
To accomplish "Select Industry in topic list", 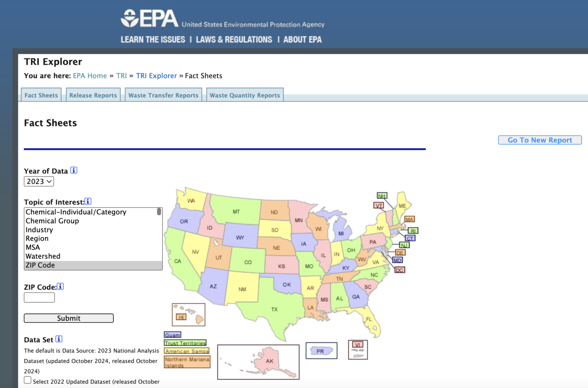I will [x=90, y=230].
